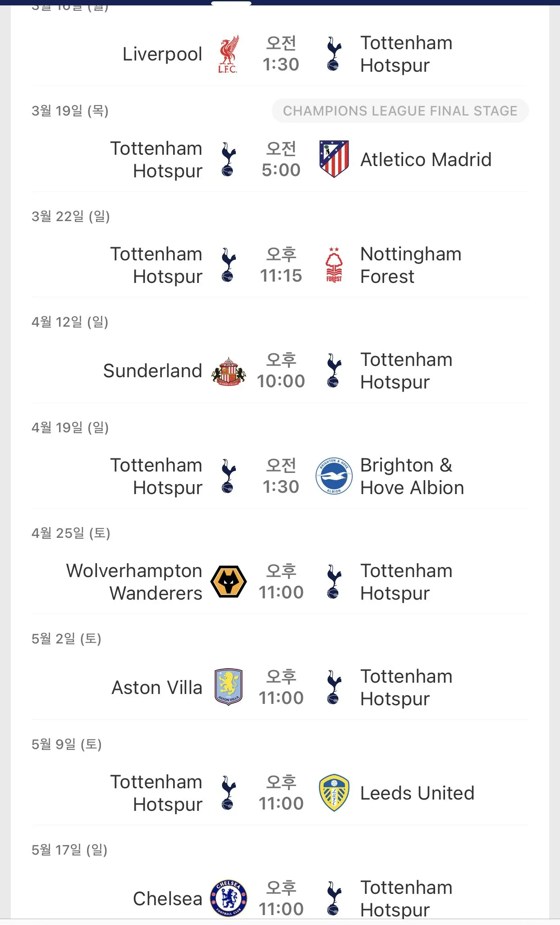Tap the 오후 11:15 kickoff time
Viewport: 560px width, 925px height.
pos(281,265)
